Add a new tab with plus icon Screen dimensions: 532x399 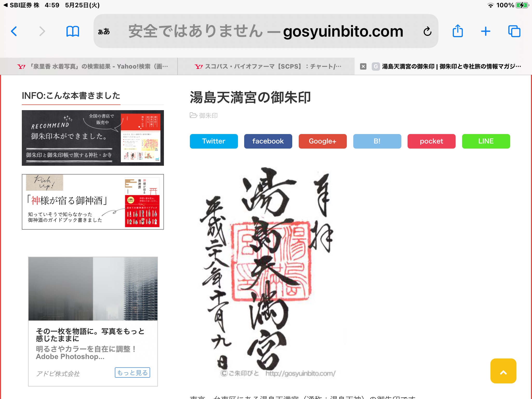click(486, 31)
